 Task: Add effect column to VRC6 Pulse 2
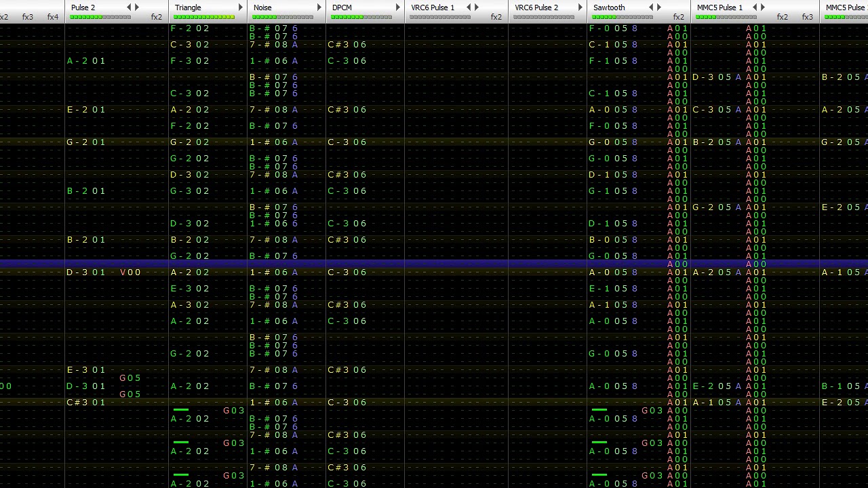(580, 7)
